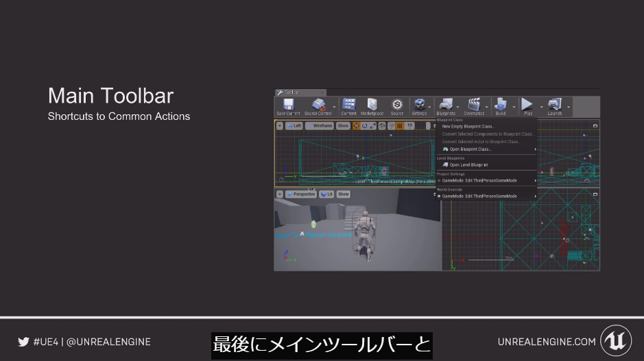Click the Left view type button
This screenshot has height=361, width=644.
[294, 126]
